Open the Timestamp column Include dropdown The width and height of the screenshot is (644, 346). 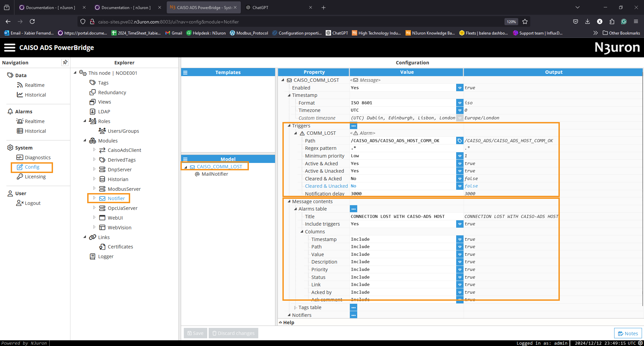coord(460,239)
